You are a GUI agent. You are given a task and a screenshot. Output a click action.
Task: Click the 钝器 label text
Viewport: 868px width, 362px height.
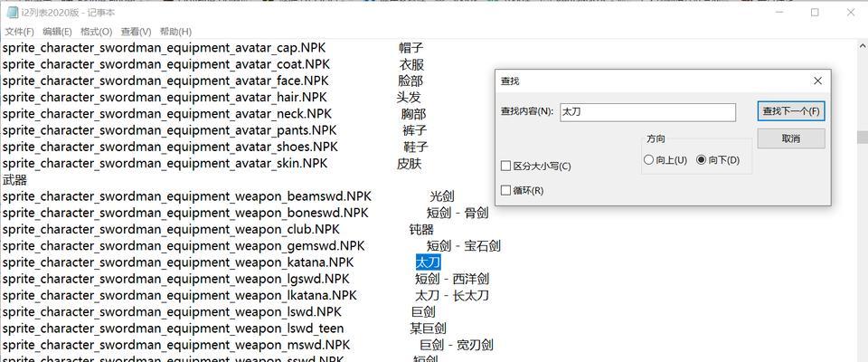(421, 230)
